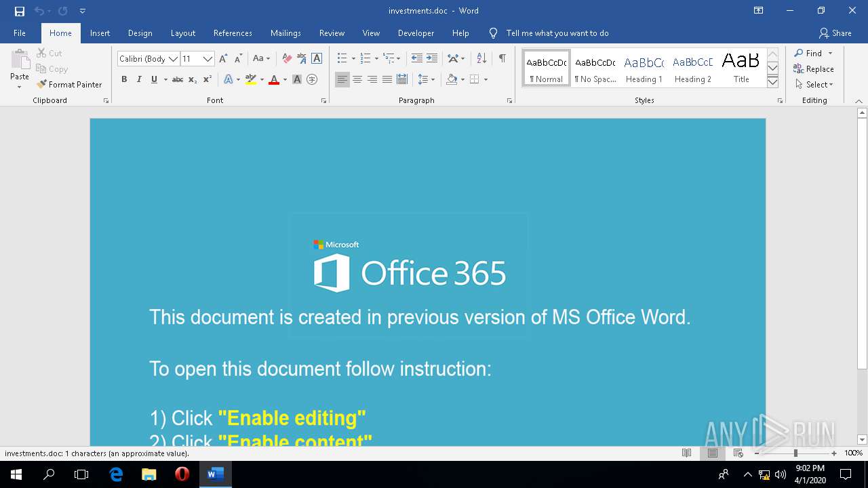This screenshot has width=868, height=488.
Task: Toggle underline formatting
Action: tap(154, 79)
